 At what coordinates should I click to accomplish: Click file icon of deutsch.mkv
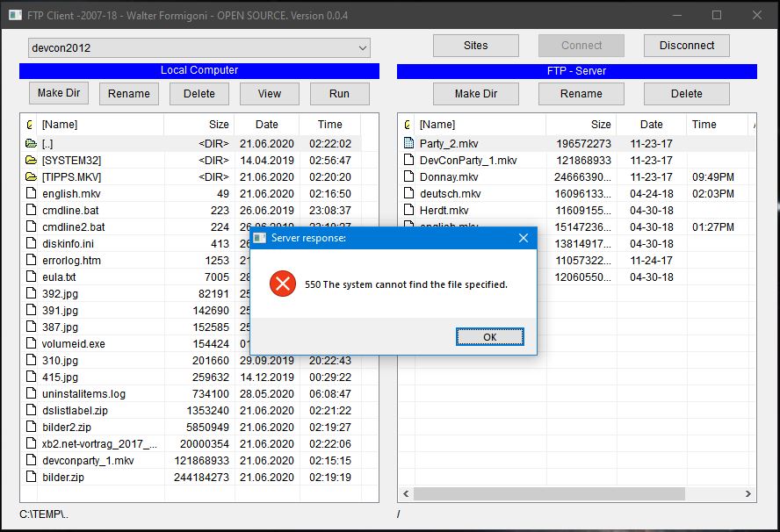point(409,193)
